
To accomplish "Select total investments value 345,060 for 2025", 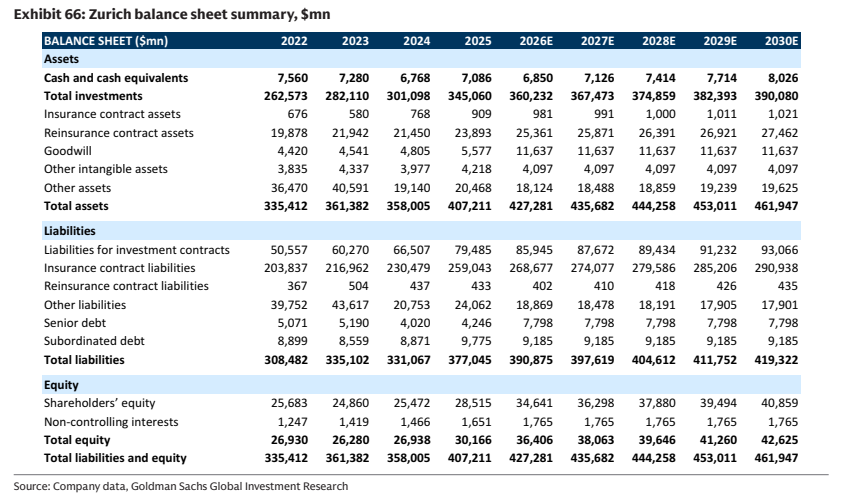I will pos(469,96).
